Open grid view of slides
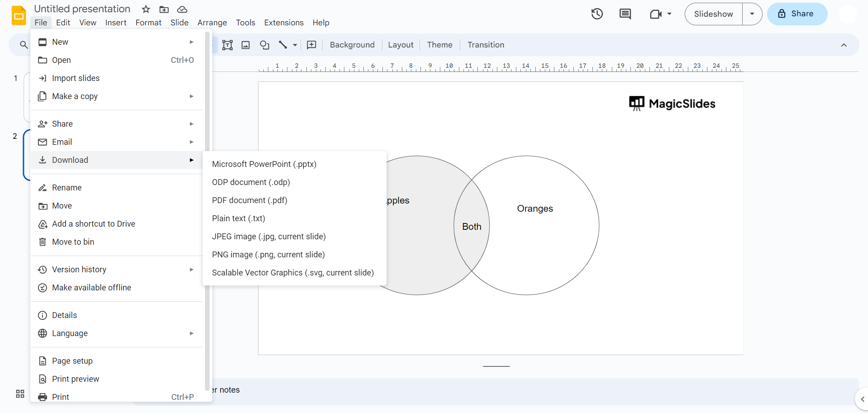The width and height of the screenshot is (868, 413). [20, 394]
